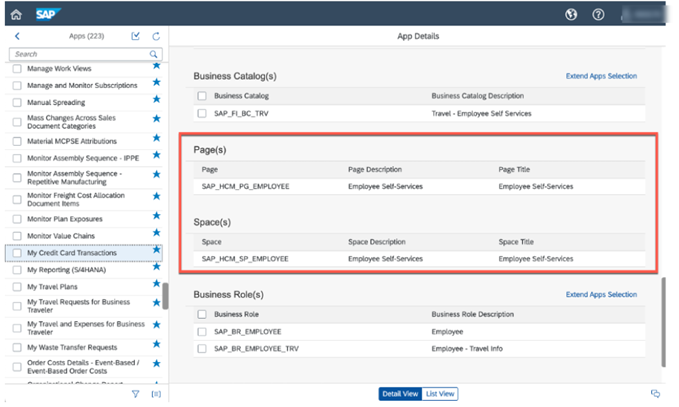Click the globe icon in header

click(572, 15)
